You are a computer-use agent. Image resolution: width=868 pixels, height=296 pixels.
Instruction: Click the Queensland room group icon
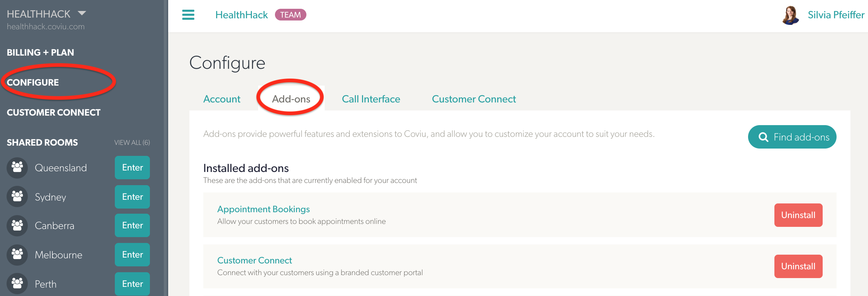(17, 168)
